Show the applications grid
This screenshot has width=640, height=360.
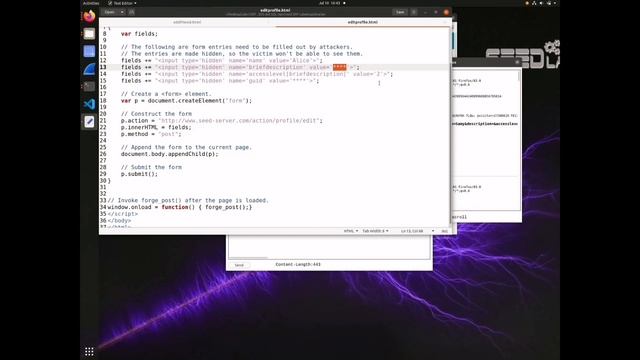pos(89,351)
